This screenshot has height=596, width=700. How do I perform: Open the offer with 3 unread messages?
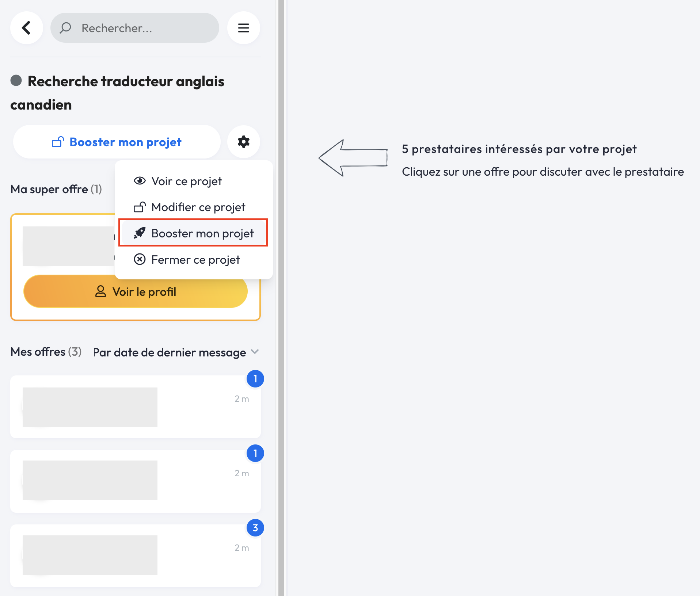[135, 555]
